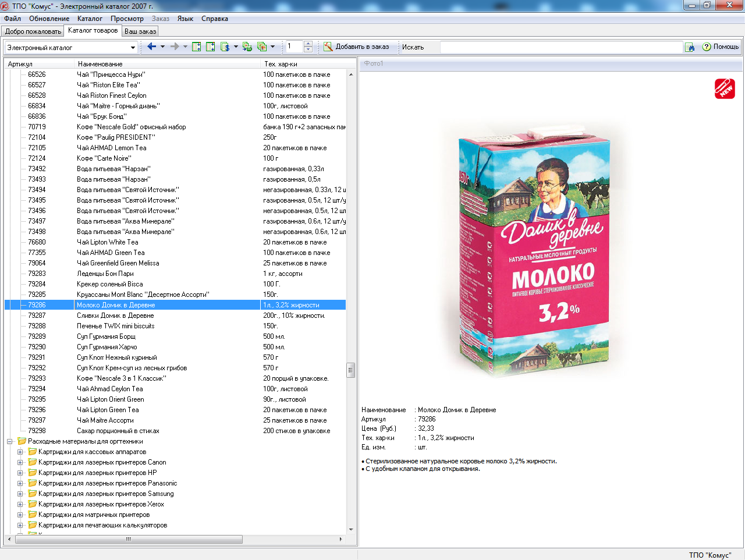Select the row Суп Knorr Нежный куриный
This screenshot has height=560, width=745.
175,357
